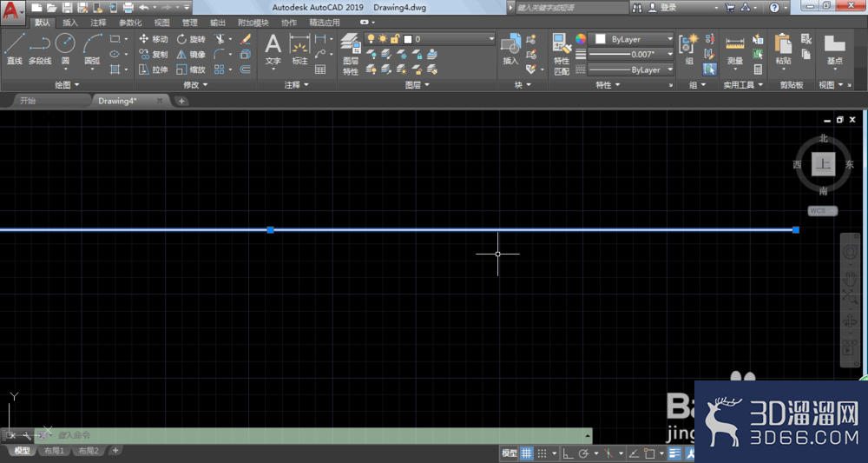Select the Text (文字) annotation tool
The height and width of the screenshot is (463, 868).
point(273,50)
